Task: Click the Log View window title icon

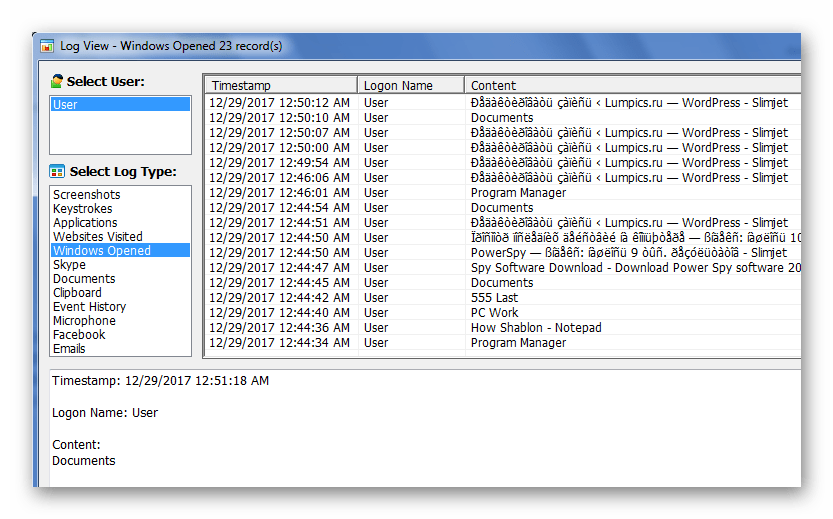Action: tap(46, 46)
